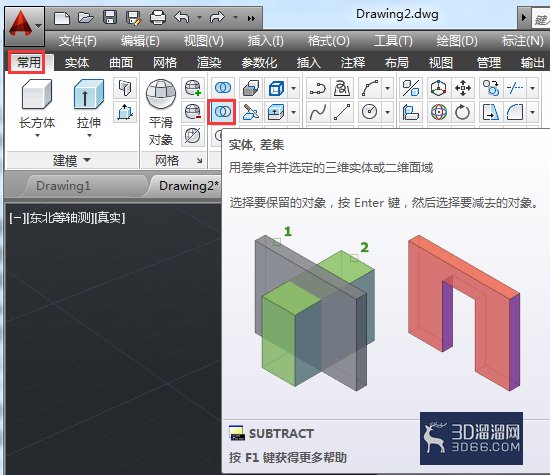This screenshot has height=475, width=550.
Task: Switch to the 曲面 ribbon tab
Action: tap(121, 63)
